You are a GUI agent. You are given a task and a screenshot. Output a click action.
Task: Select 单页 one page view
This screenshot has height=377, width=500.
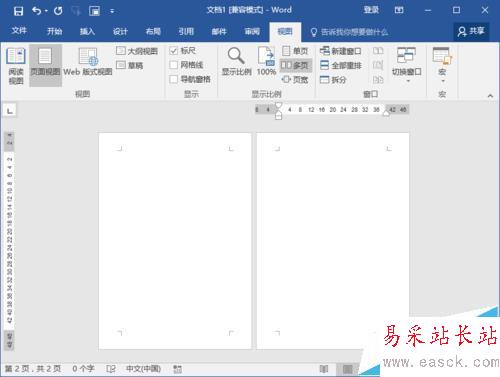[295, 51]
